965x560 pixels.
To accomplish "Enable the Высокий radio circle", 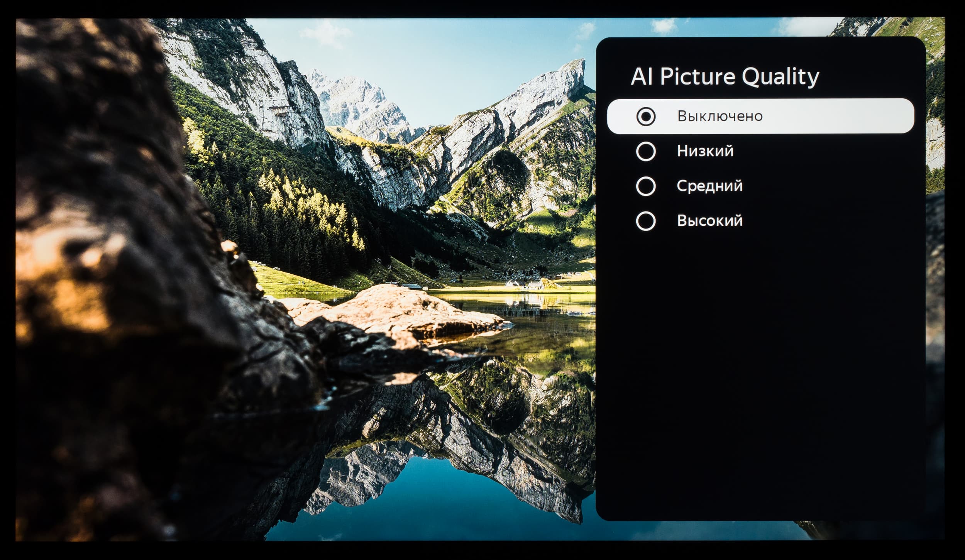I will [x=645, y=221].
